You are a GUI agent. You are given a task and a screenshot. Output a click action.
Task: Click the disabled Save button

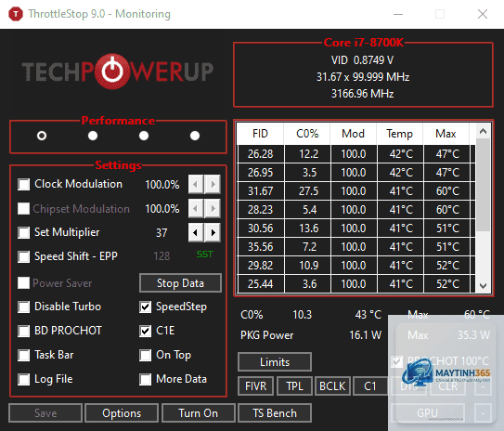pos(45,413)
